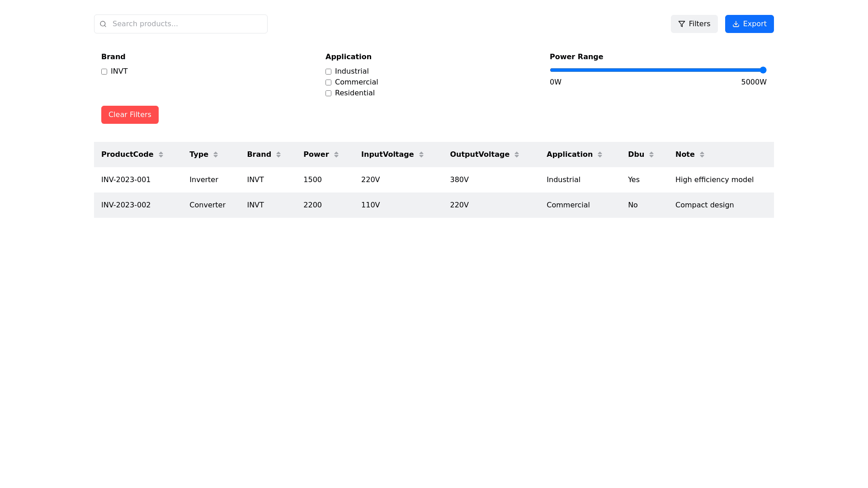868x488 pixels.
Task: Select the Residential application checkbox
Action: pos(328,93)
